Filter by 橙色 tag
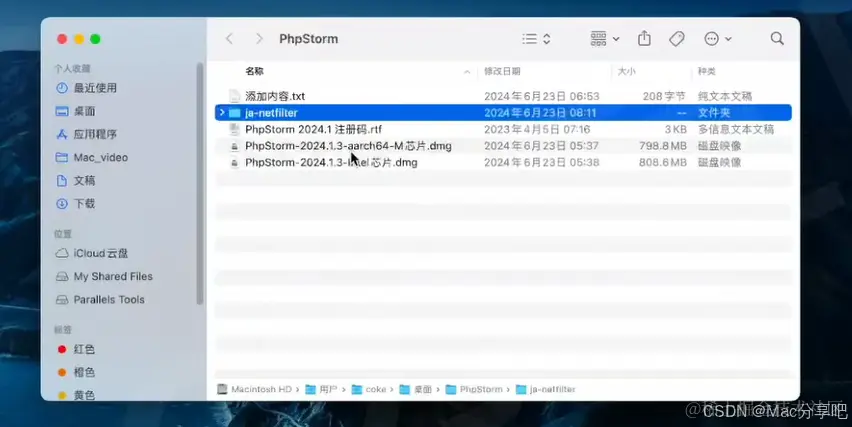This screenshot has width=852, height=427. tap(76, 372)
